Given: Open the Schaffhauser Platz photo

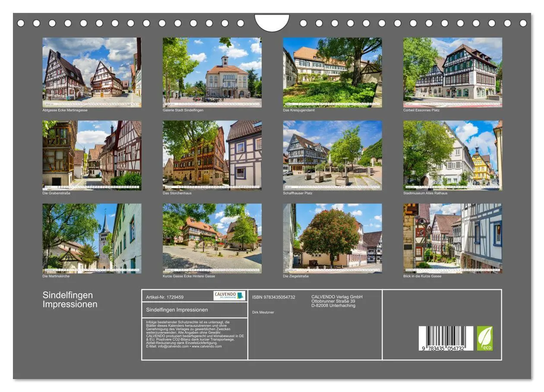Looking at the screenshot, I should pyautogui.click(x=332, y=155).
